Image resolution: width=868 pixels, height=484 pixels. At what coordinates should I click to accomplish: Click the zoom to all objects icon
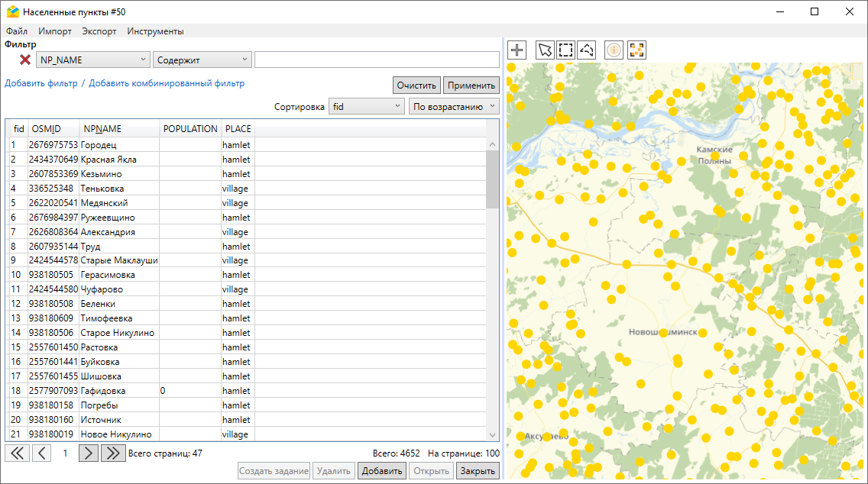[x=636, y=50]
